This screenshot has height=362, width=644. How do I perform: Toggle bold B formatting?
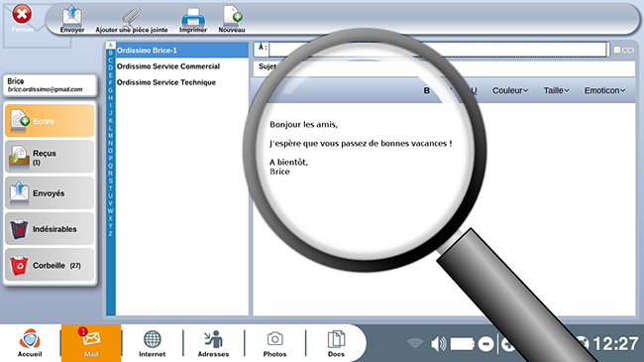coord(427,90)
